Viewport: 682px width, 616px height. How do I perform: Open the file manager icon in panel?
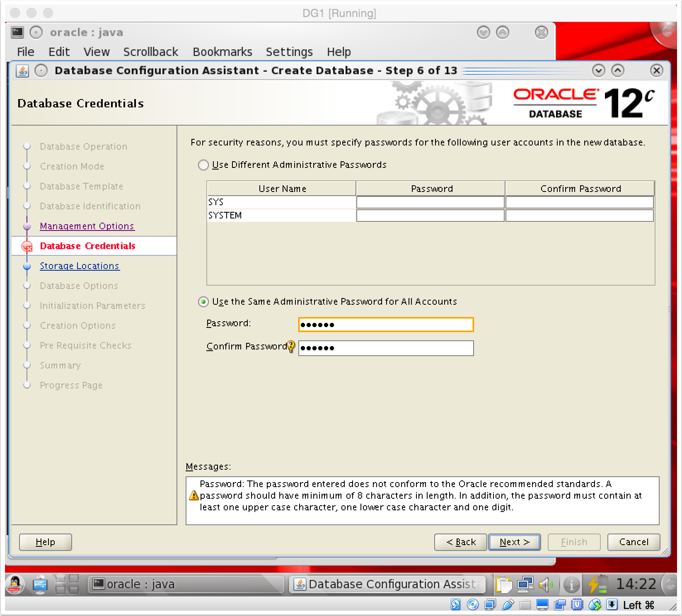(x=40, y=584)
